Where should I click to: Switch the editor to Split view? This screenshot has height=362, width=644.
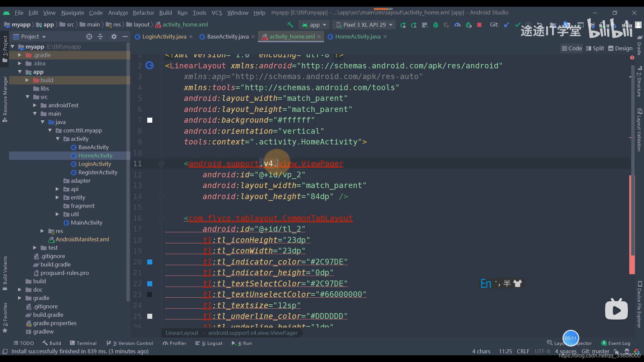pyautogui.click(x=595, y=48)
